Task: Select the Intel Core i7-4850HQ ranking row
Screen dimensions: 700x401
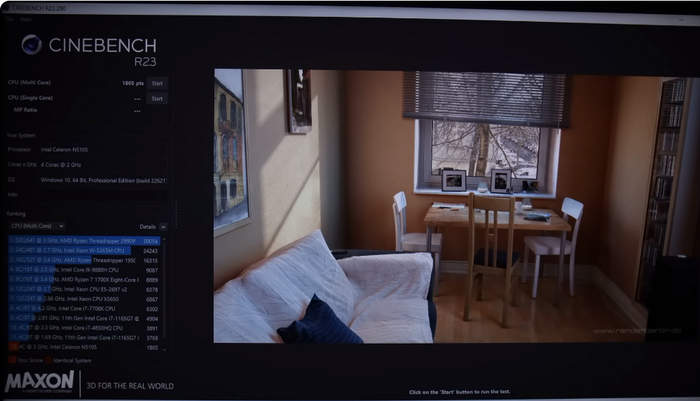Action: [84, 328]
